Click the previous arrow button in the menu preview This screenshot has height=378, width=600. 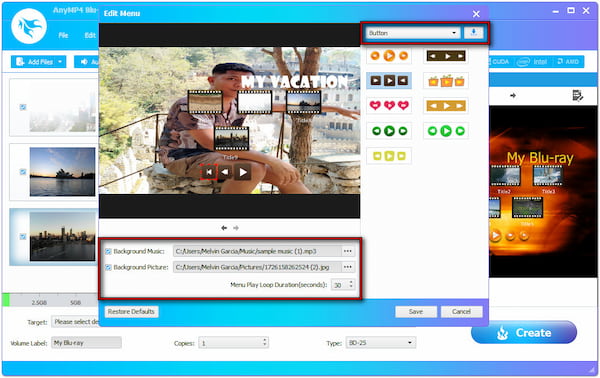[x=225, y=172]
